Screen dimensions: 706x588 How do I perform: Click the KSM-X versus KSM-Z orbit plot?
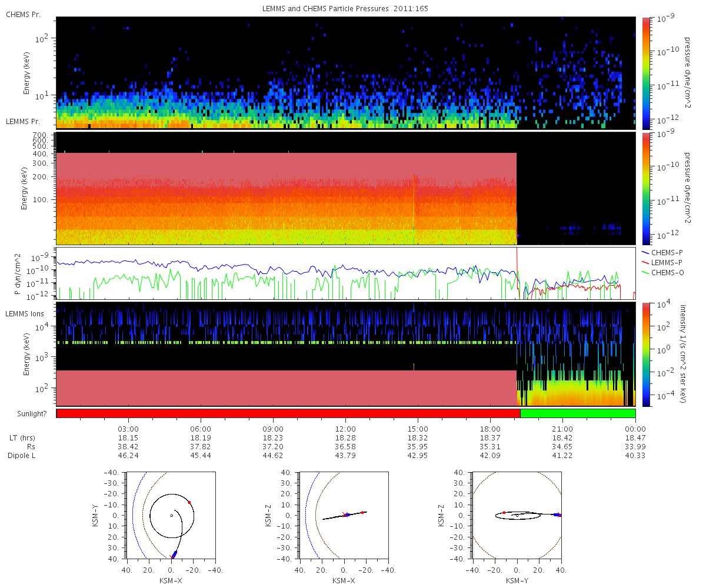click(x=344, y=515)
